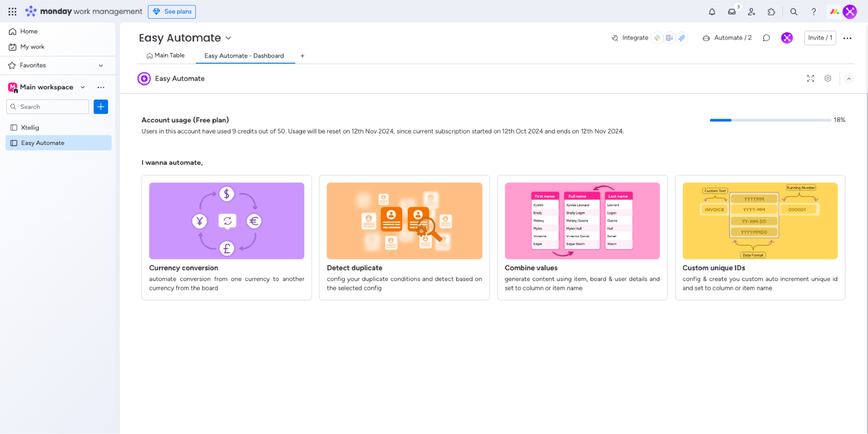Open the help question mark
The width and height of the screenshot is (868, 434).
pyautogui.click(x=814, y=12)
